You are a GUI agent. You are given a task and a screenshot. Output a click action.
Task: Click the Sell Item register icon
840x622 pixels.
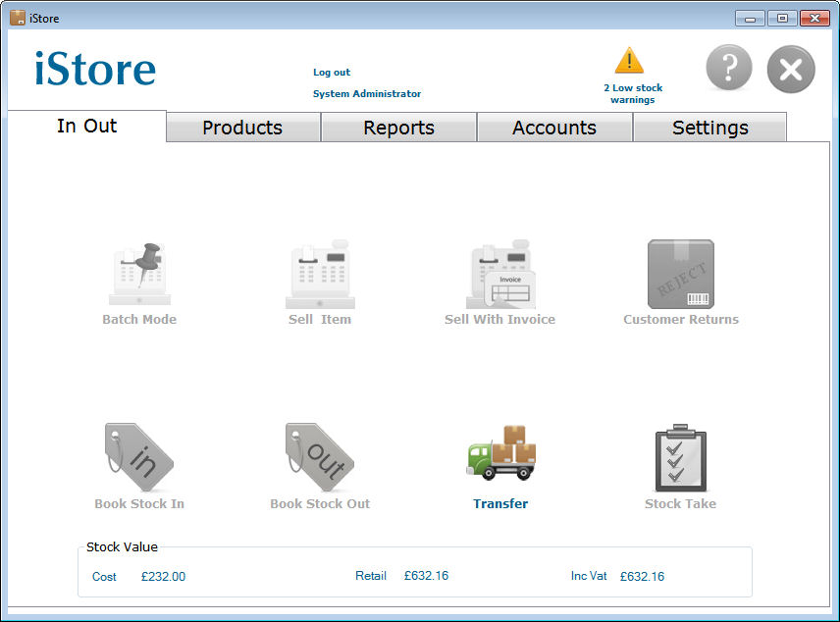pos(320,274)
